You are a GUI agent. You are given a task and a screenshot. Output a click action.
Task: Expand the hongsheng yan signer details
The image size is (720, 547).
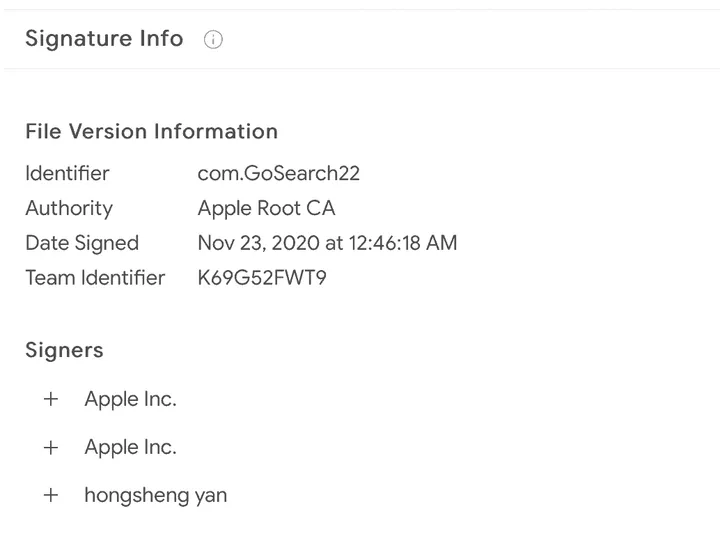pos(51,495)
